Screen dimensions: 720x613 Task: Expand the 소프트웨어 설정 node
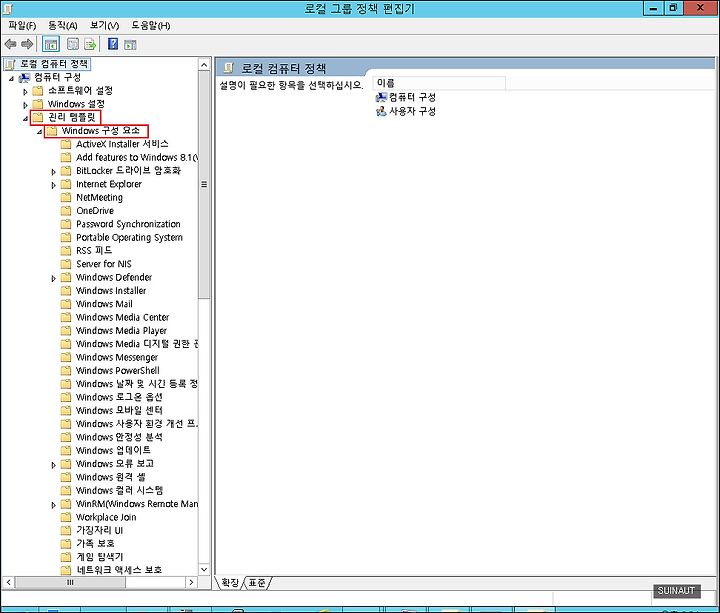pyautogui.click(x=25, y=92)
